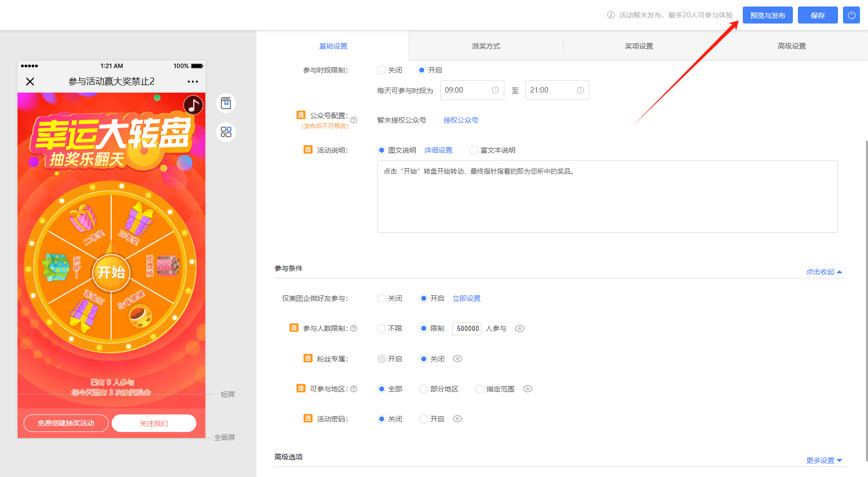Toggle the music note icon in phone preview
This screenshot has width=868, height=477.
click(x=193, y=105)
